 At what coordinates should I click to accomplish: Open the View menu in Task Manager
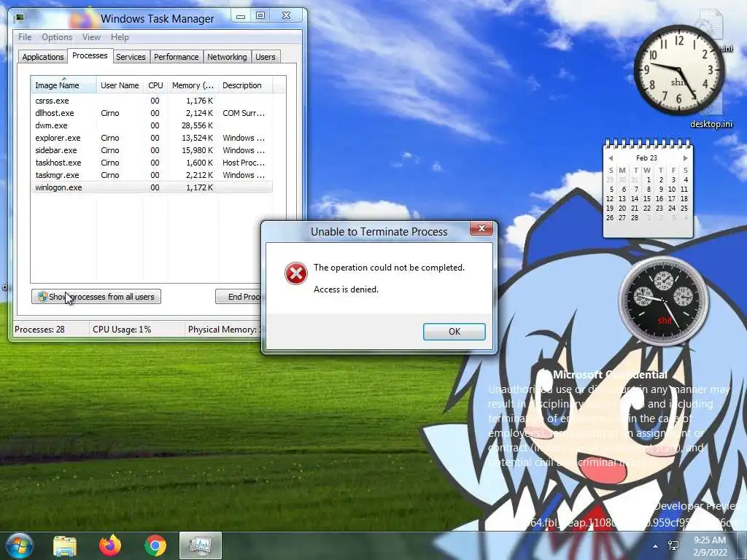[91, 37]
